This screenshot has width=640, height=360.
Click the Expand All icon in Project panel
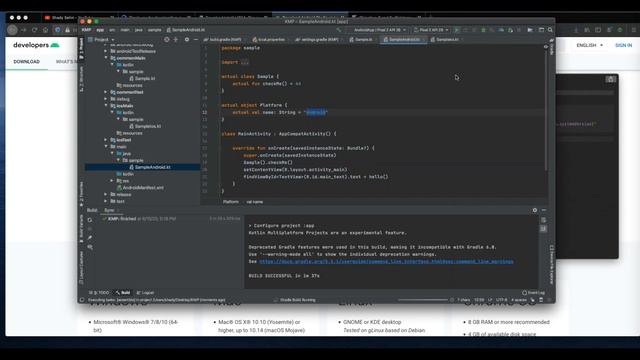point(176,40)
